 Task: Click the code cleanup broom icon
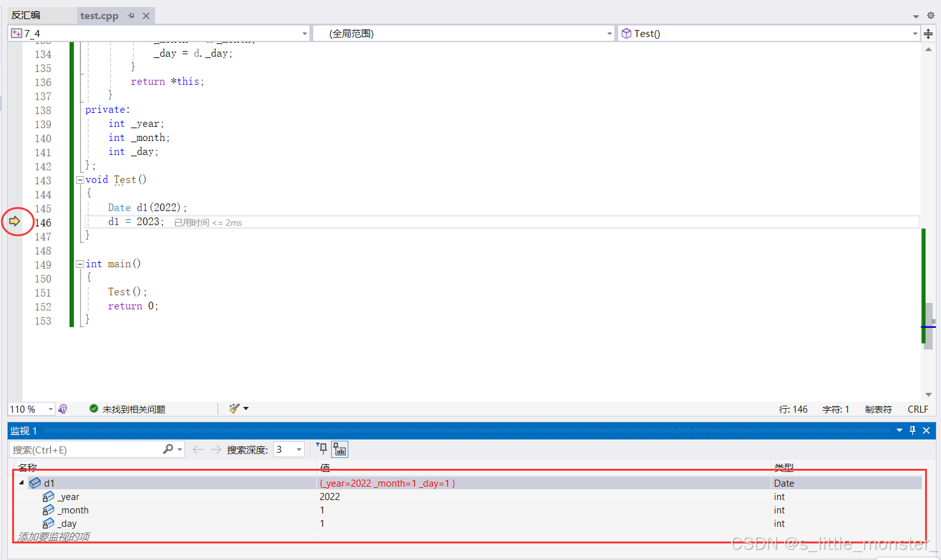point(234,409)
